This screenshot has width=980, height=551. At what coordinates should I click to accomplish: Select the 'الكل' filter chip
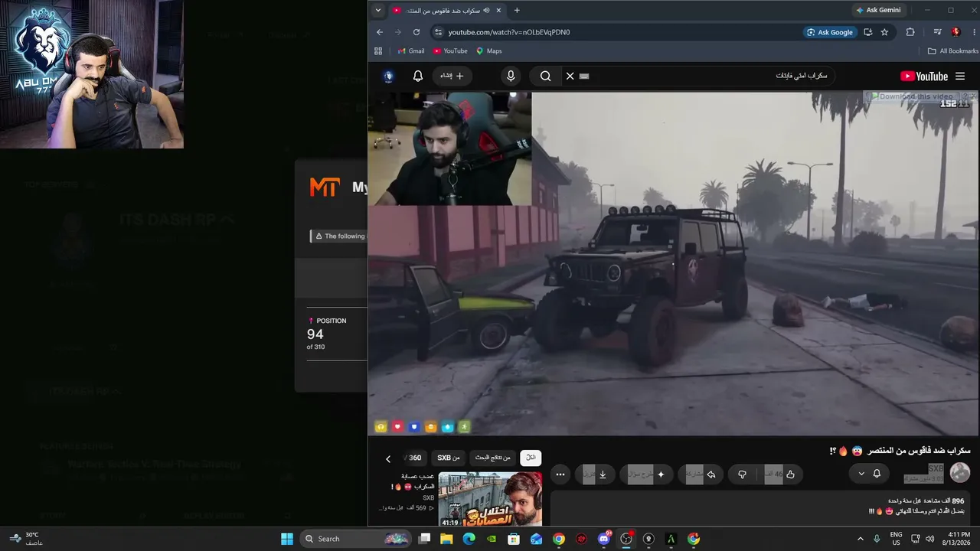531,458
